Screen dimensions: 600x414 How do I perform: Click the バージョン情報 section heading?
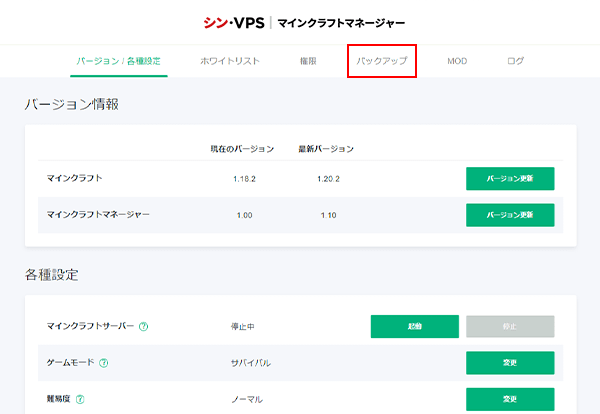point(72,104)
